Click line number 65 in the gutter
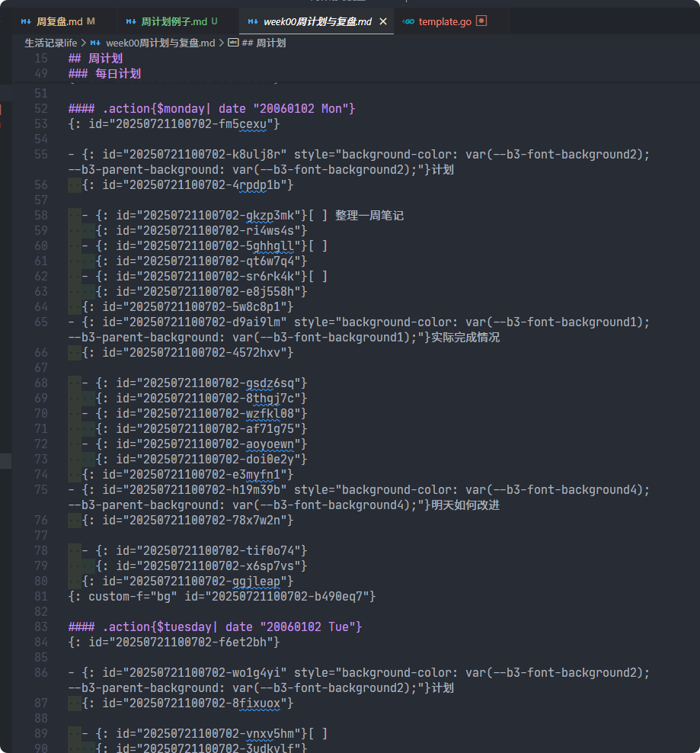700x753 pixels. point(41,322)
